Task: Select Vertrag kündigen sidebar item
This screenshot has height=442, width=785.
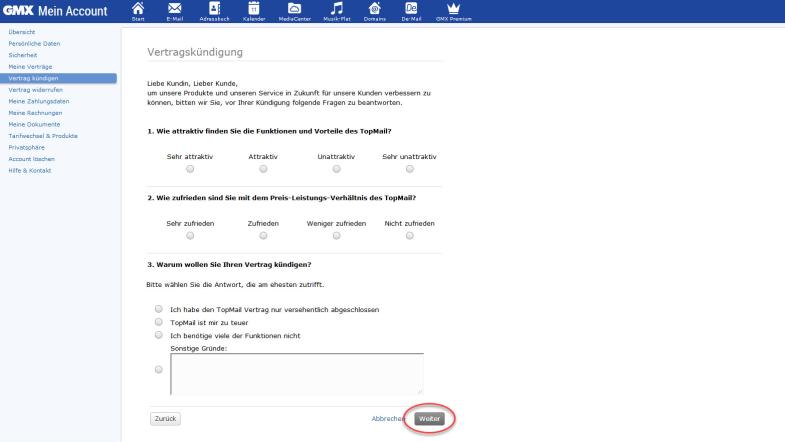Action: pyautogui.click(x=59, y=78)
